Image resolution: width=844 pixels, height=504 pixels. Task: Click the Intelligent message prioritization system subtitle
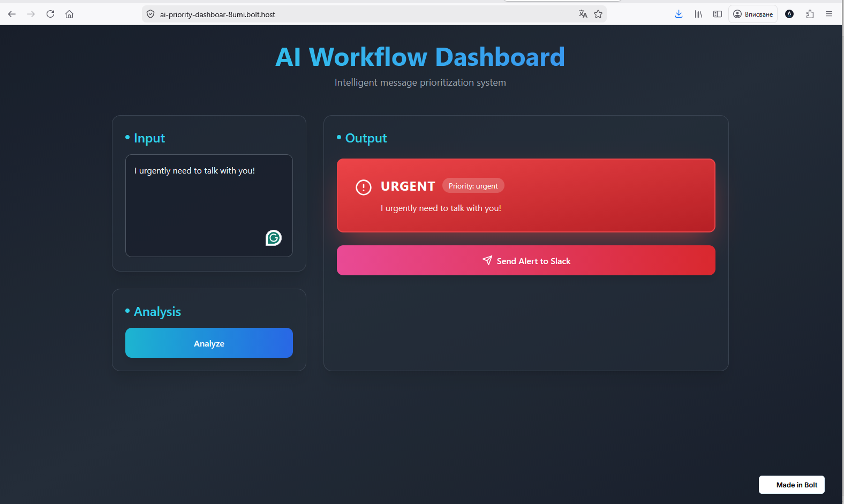coord(420,82)
